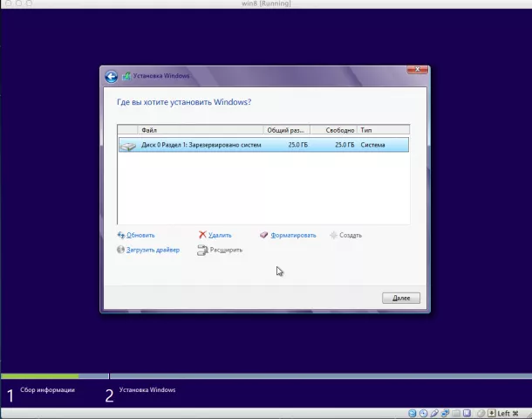
Task: Click the red X Удалить icon
Action: point(202,235)
